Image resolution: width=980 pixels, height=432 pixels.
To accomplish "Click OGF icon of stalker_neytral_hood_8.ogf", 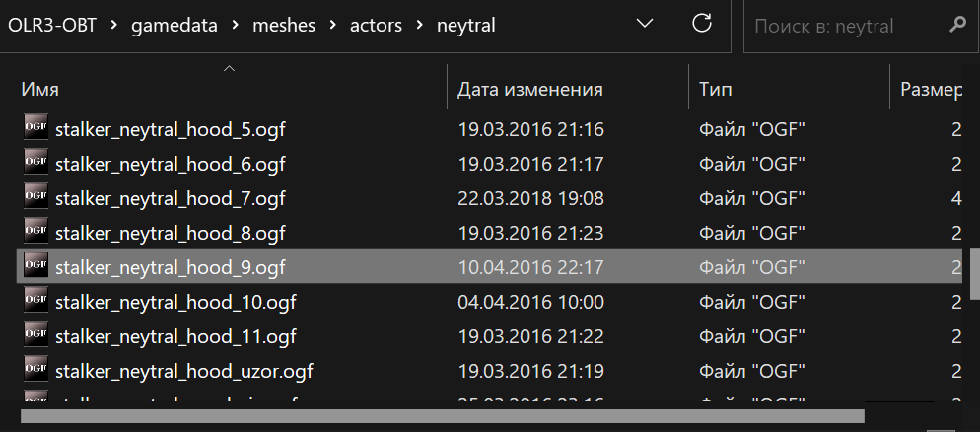I will tap(35, 232).
